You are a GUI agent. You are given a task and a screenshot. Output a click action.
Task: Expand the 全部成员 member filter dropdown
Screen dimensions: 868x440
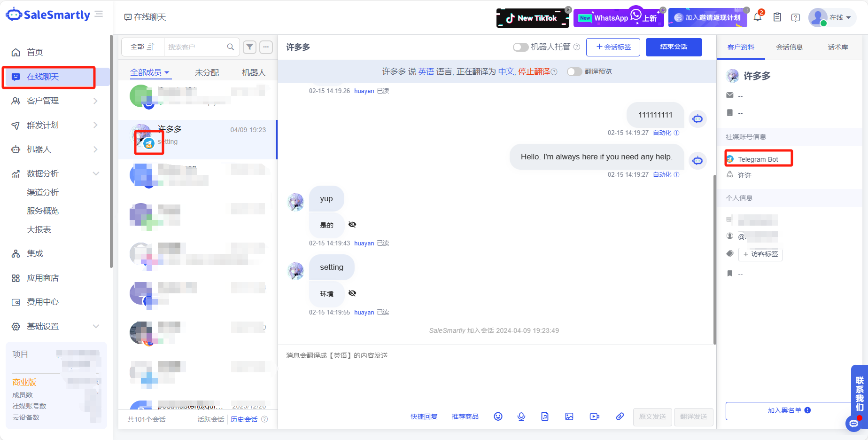pyautogui.click(x=149, y=72)
